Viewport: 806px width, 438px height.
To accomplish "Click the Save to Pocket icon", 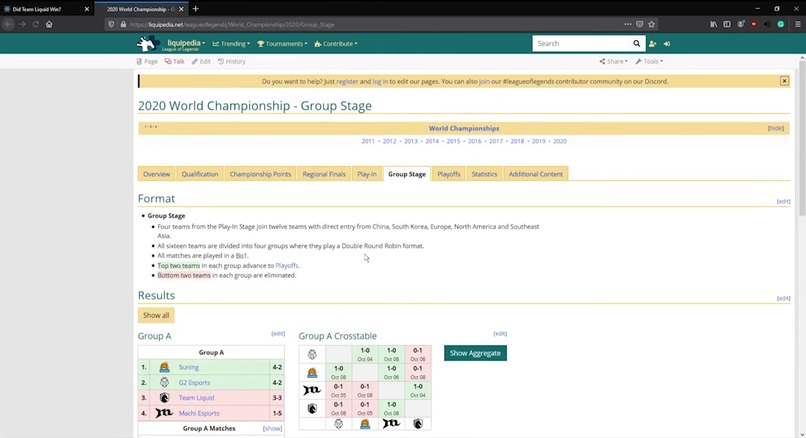I will [x=639, y=24].
